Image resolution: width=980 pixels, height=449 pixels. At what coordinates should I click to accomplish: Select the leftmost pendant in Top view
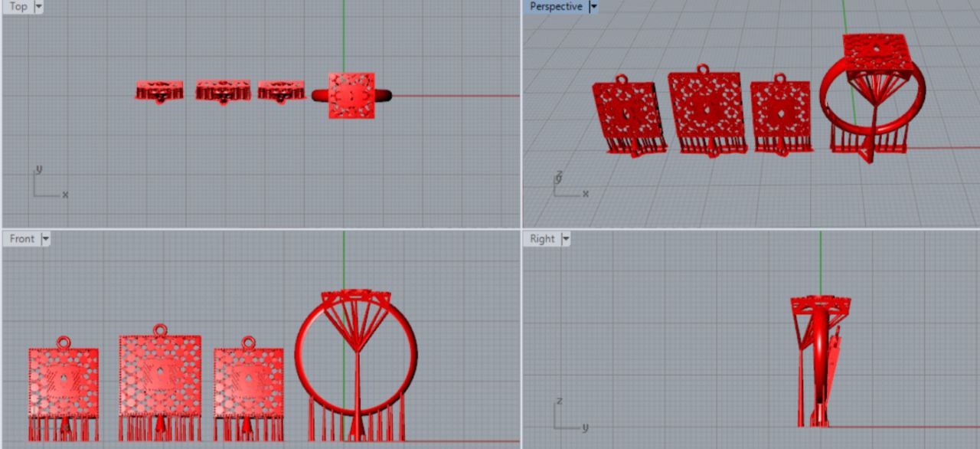(x=159, y=91)
